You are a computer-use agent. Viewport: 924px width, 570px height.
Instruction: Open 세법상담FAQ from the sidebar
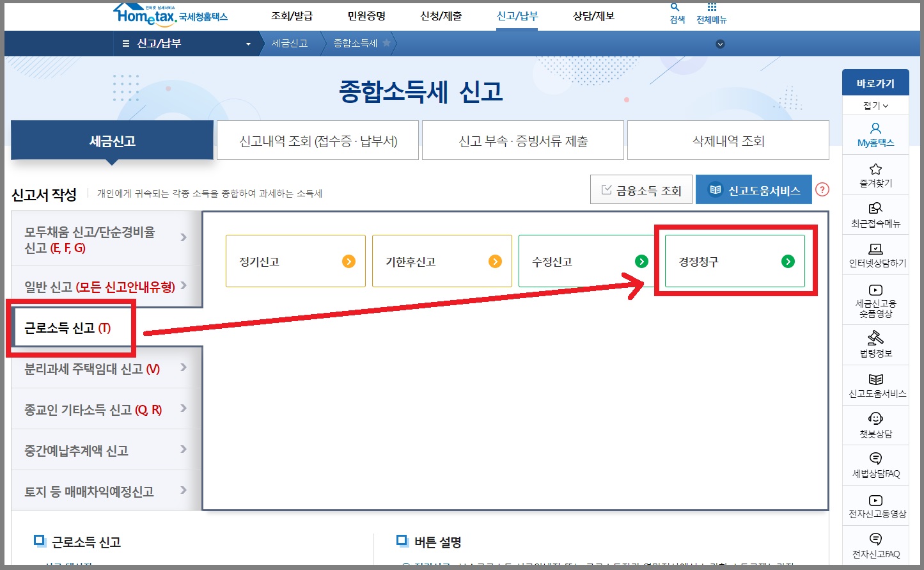875,465
